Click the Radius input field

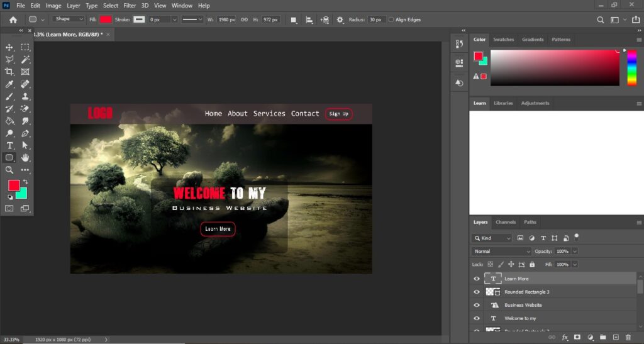click(x=376, y=19)
